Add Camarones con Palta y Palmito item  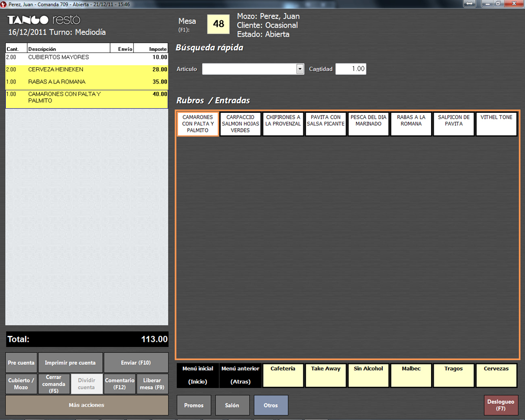pos(198,124)
